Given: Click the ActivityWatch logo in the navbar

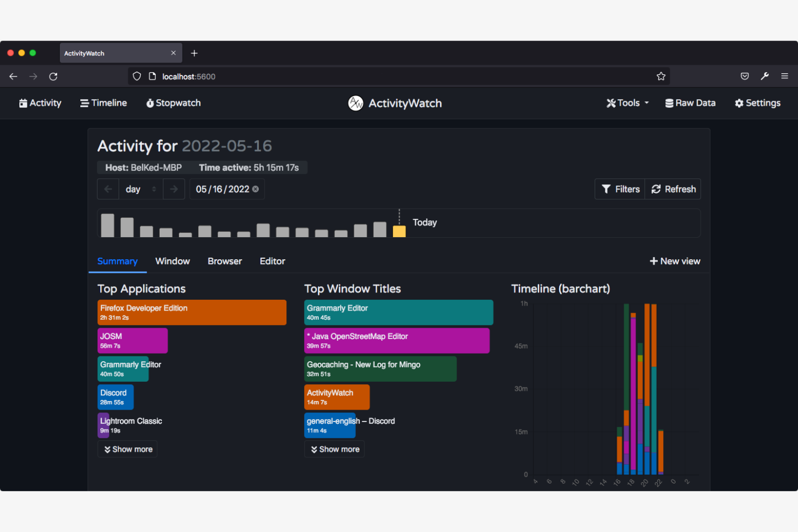Looking at the screenshot, I should (395, 103).
